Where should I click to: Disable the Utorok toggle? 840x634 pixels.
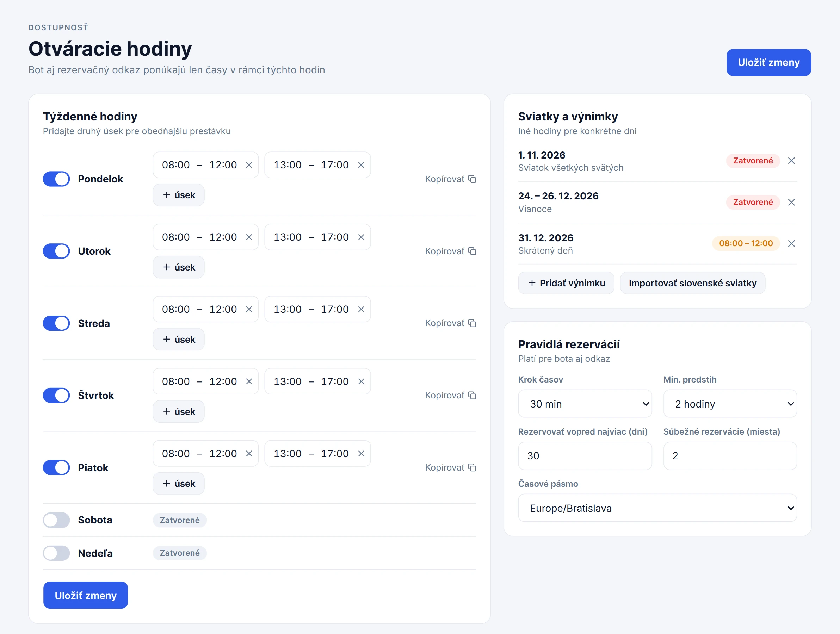(x=56, y=251)
